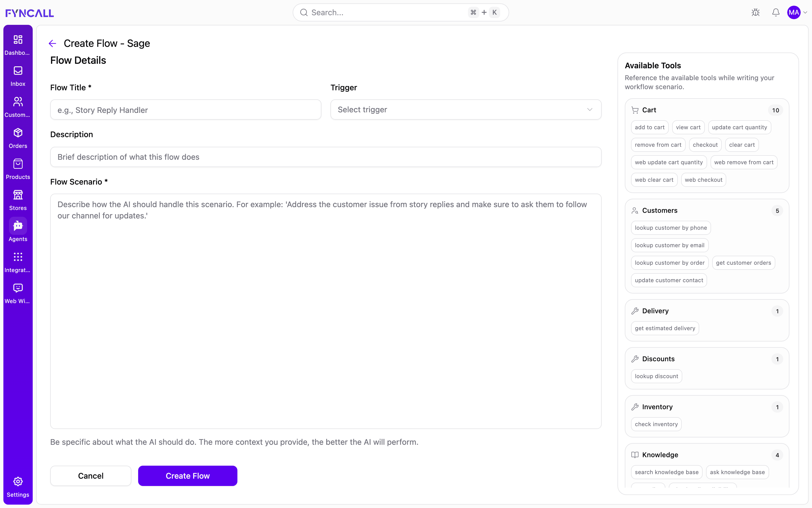Focus the top Search bar
The height and width of the screenshot is (508, 812).
click(x=401, y=12)
